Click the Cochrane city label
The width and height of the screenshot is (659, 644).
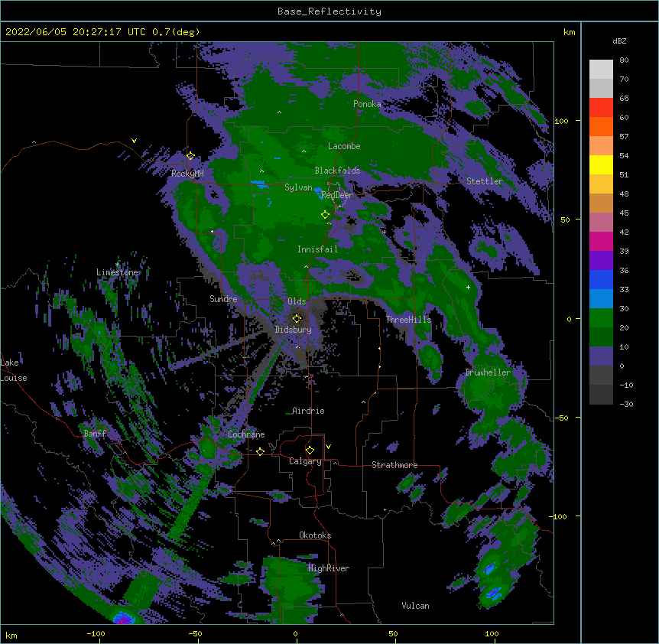point(246,434)
